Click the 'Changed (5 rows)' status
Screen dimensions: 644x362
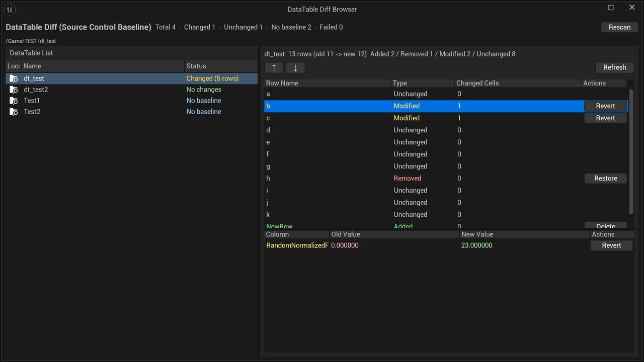(x=212, y=78)
